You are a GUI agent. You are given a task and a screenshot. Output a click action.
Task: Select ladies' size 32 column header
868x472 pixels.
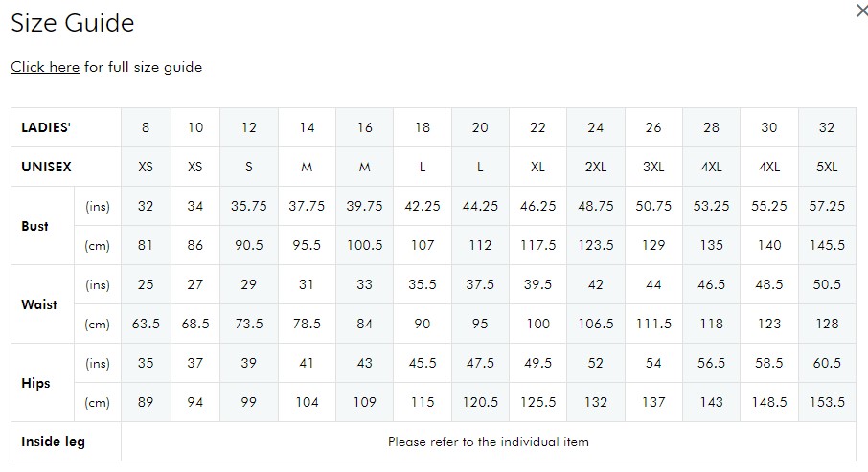point(827,127)
